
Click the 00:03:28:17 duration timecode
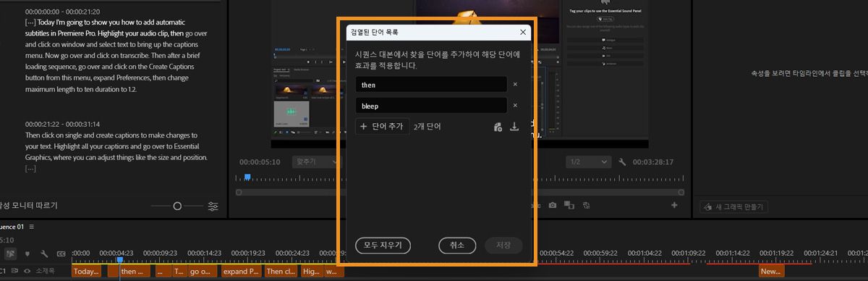[x=653, y=162]
